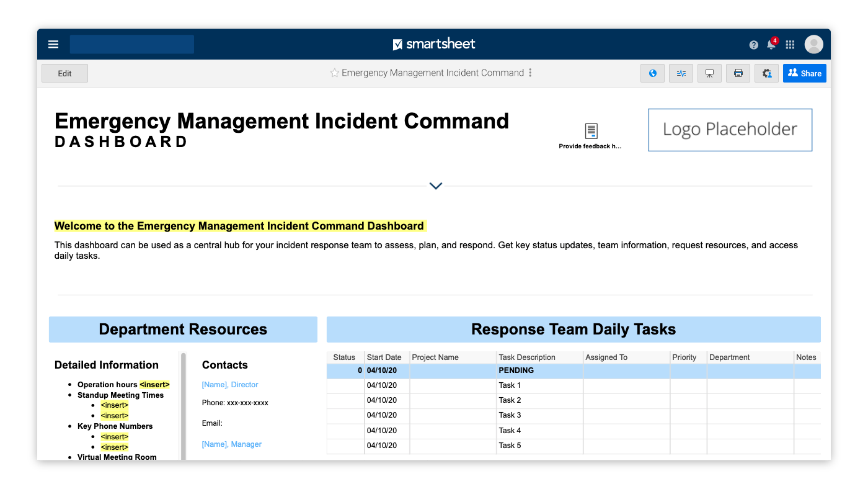Open the app launcher grid
The image size is (868, 489).
coord(790,45)
